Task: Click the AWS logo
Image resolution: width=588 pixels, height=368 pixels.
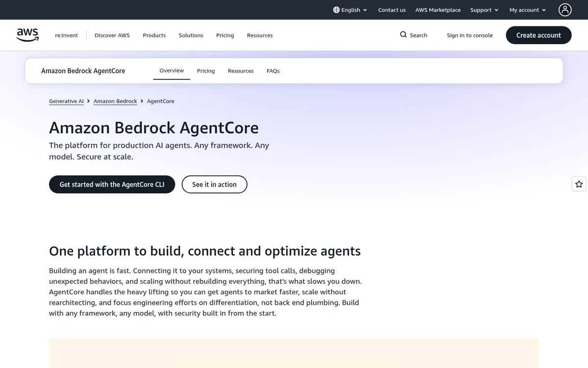Action: (27, 35)
